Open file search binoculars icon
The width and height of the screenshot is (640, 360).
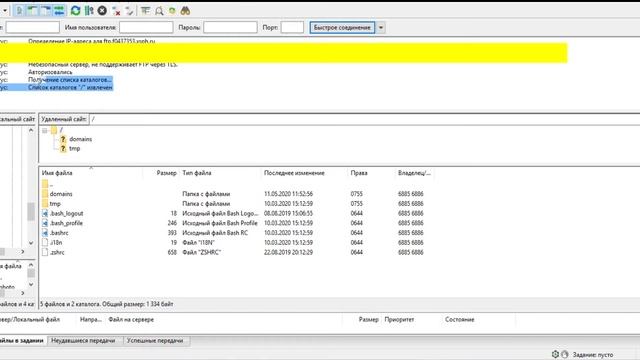click(185, 11)
